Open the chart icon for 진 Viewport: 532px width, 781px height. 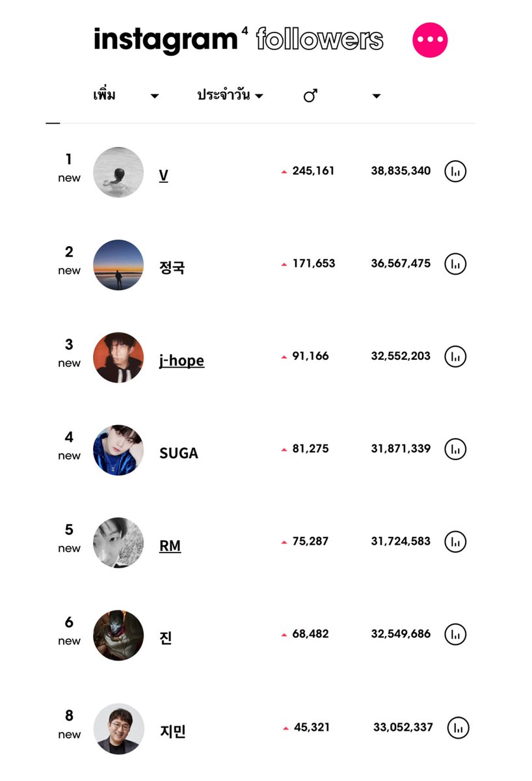(455, 634)
